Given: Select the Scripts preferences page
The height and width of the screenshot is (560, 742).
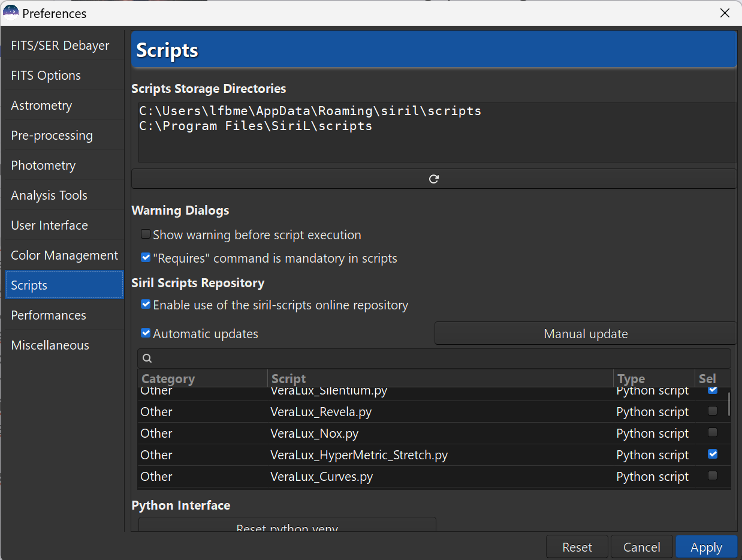Looking at the screenshot, I should (64, 285).
